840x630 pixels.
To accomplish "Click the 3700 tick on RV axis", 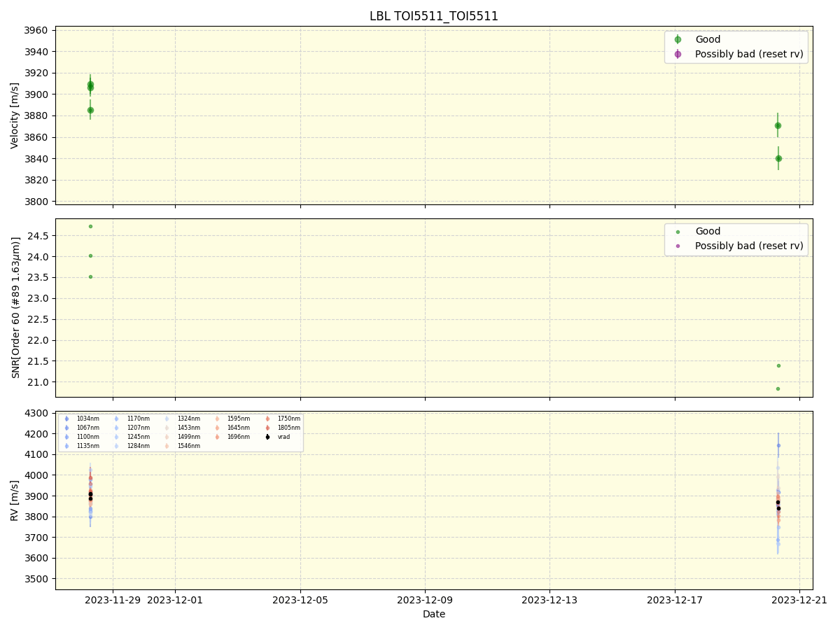I will [36, 538].
